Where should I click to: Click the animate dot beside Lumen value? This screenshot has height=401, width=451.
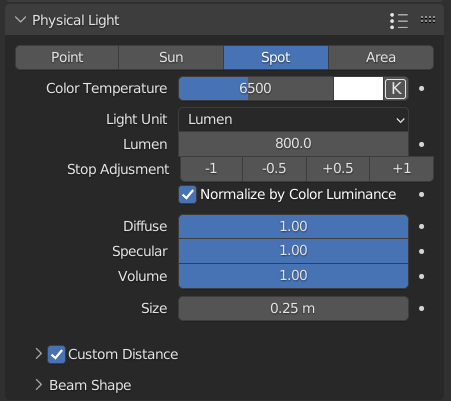[422, 144]
